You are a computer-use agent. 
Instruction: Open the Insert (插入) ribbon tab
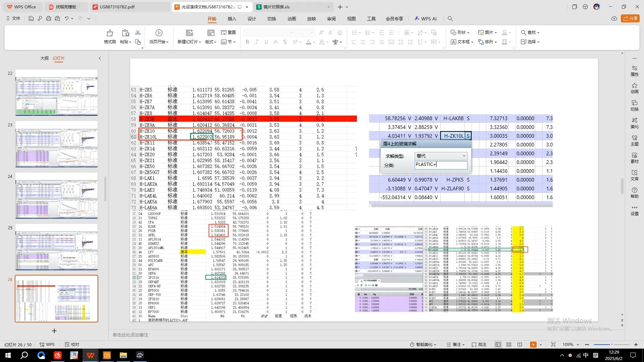click(x=232, y=19)
